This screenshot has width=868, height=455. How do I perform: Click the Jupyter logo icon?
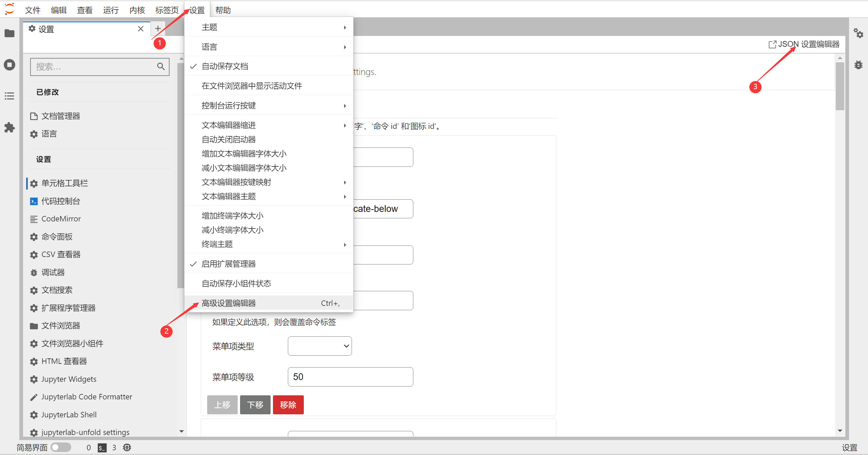pos(9,9)
